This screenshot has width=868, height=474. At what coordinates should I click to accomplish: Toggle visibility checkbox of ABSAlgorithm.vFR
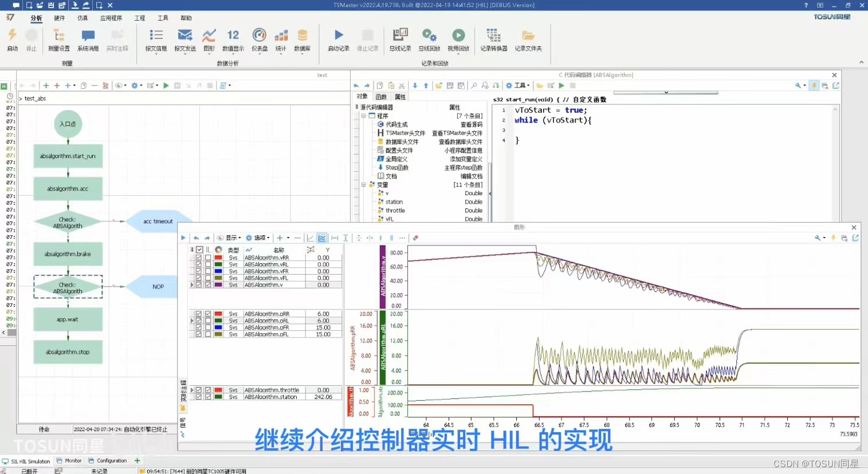(199, 271)
